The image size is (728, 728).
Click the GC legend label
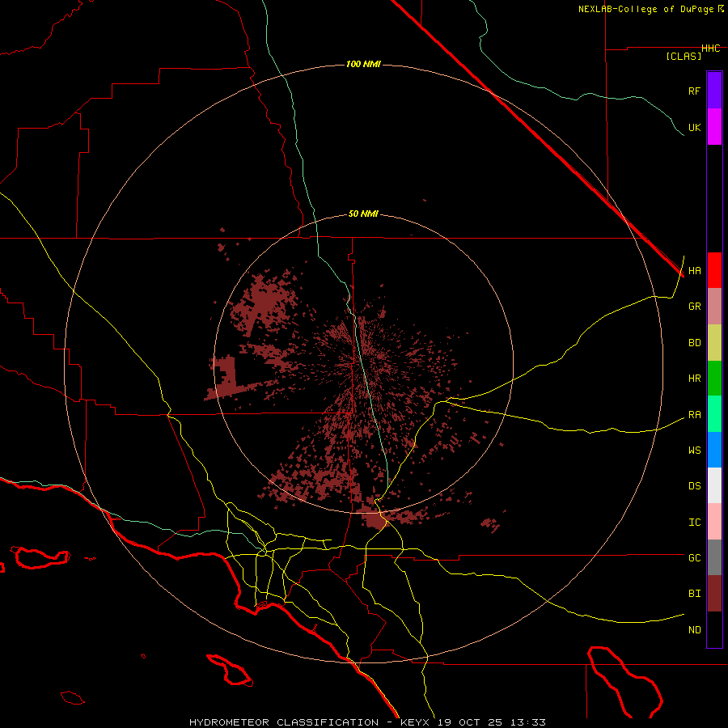coord(694,557)
